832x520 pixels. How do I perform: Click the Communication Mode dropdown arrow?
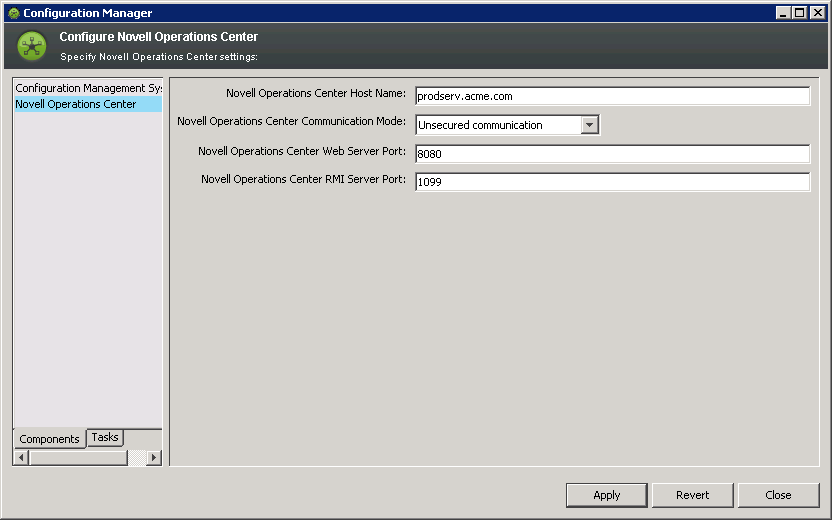click(x=590, y=125)
